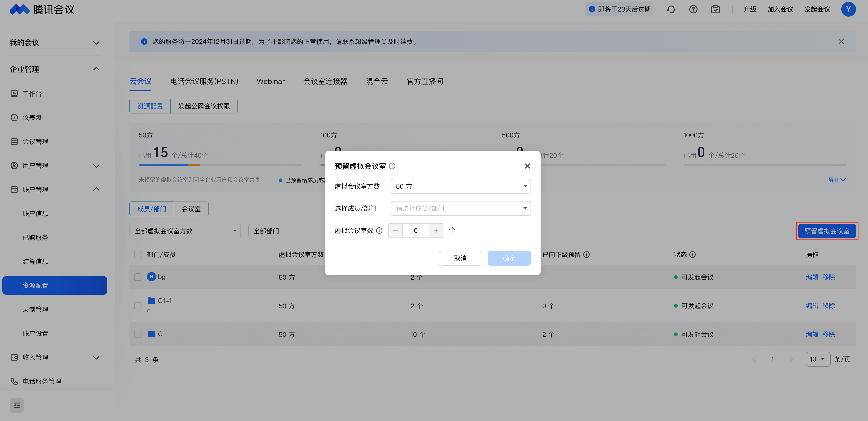Collapse 账户管理 submenu chevron
868x421 pixels.
click(96, 189)
